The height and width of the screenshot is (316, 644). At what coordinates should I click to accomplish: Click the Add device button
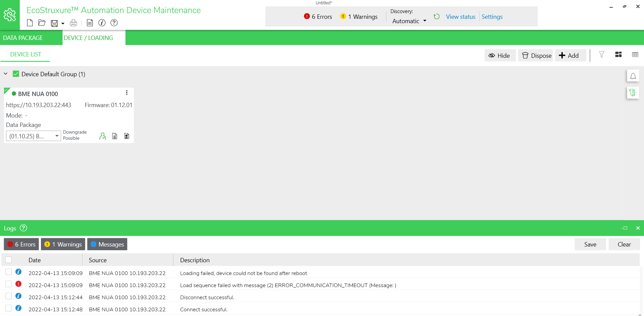pos(570,55)
